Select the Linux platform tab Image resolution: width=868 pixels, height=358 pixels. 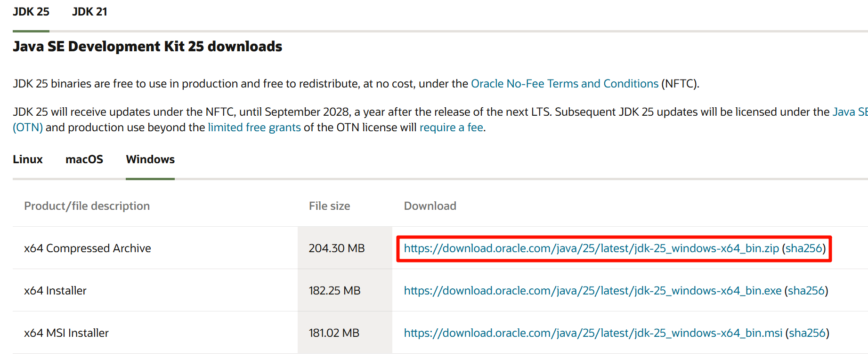point(28,159)
